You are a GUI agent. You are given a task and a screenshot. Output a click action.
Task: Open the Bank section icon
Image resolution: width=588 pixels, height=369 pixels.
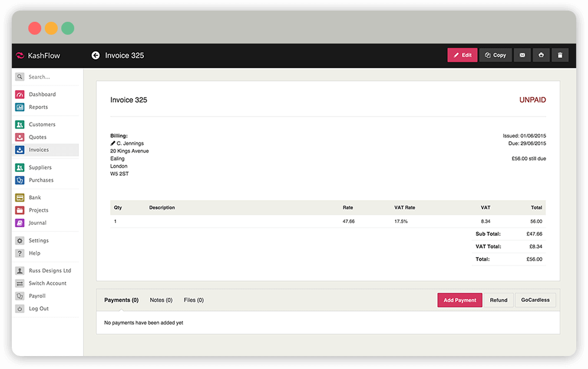pos(19,197)
